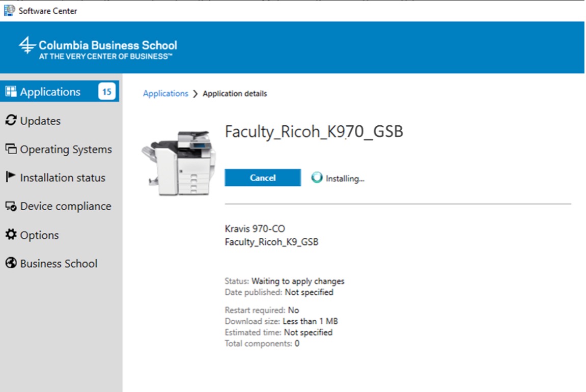
Task: Click the Installing... status text
Action: coord(345,179)
